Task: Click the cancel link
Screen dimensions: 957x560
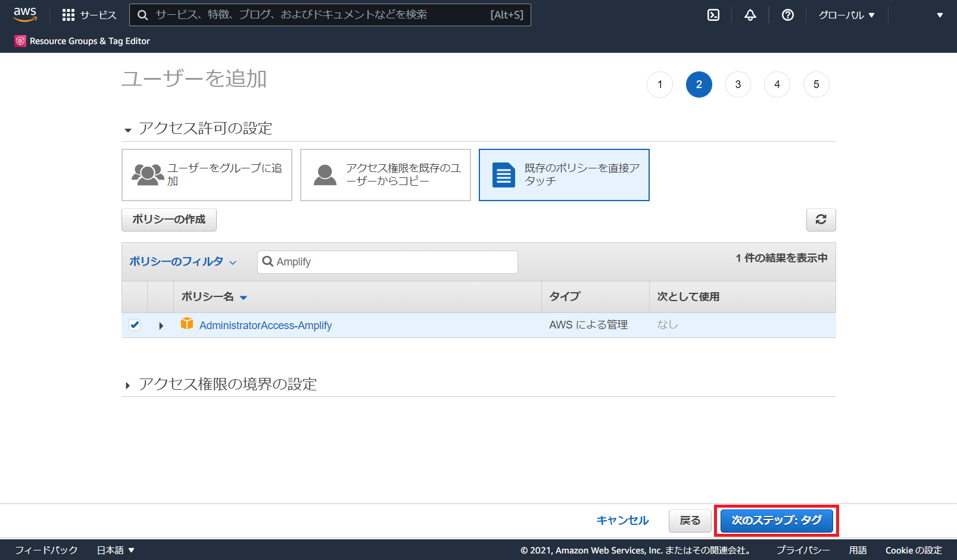Action: tap(622, 521)
